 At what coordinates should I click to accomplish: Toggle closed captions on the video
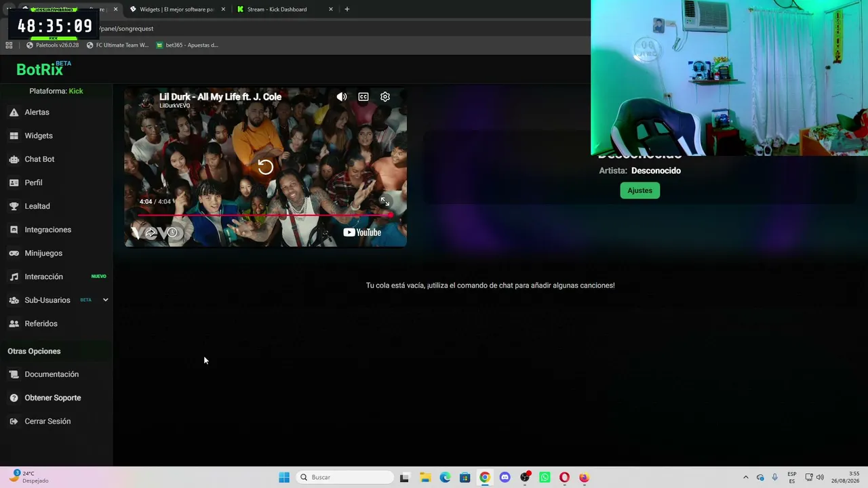coord(363,97)
